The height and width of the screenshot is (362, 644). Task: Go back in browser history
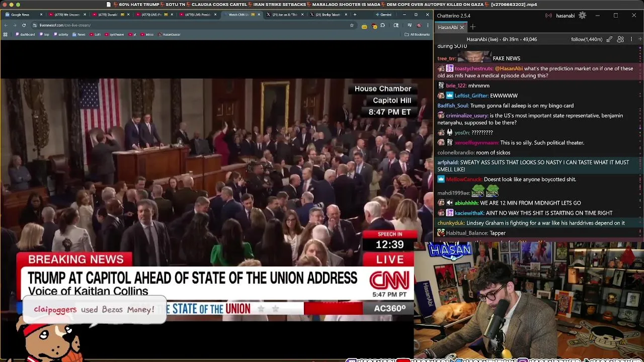(6, 25)
